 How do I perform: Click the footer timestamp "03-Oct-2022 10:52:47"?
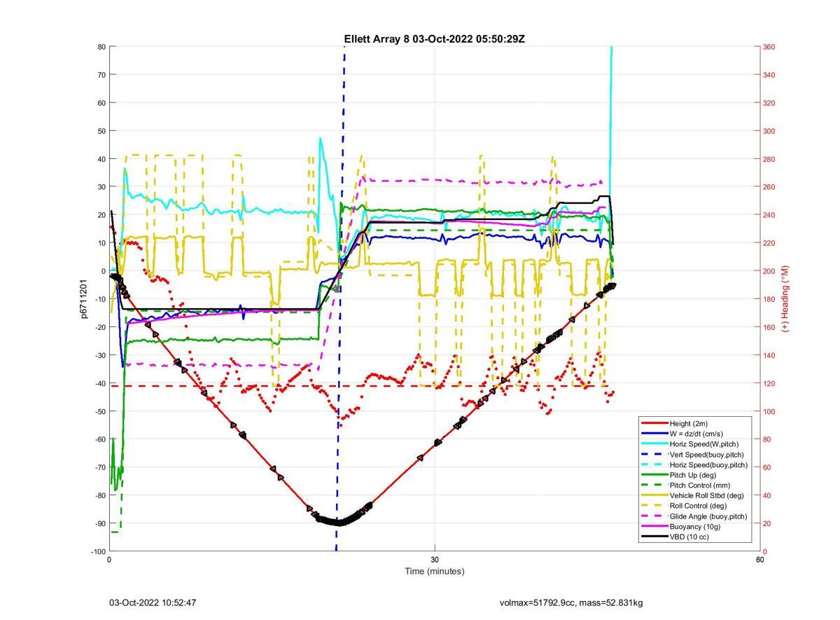pos(153,602)
